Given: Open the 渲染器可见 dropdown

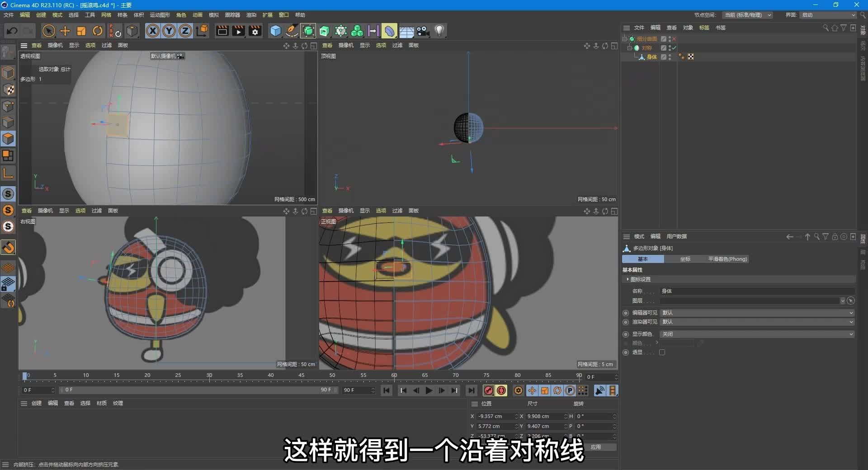Looking at the screenshot, I should (757, 322).
